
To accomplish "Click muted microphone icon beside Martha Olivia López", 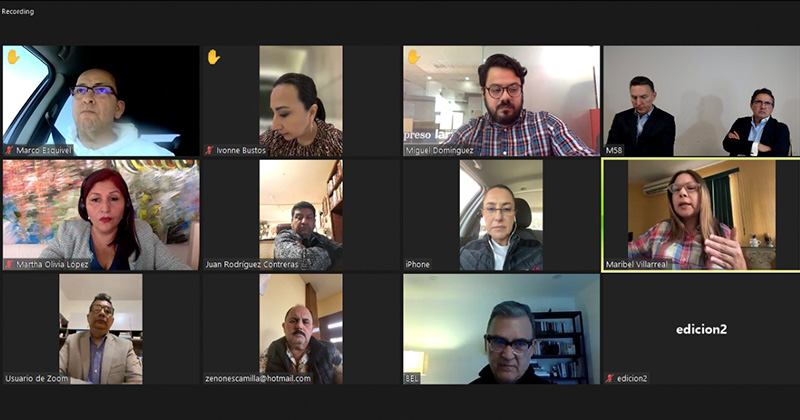I will click(x=9, y=264).
